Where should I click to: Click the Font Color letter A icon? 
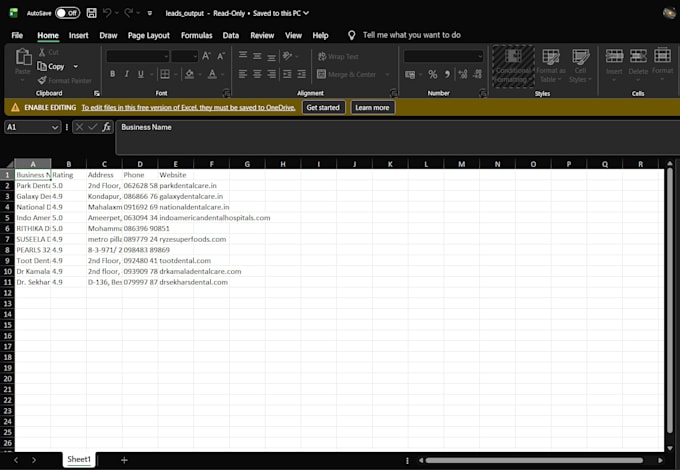click(x=212, y=74)
